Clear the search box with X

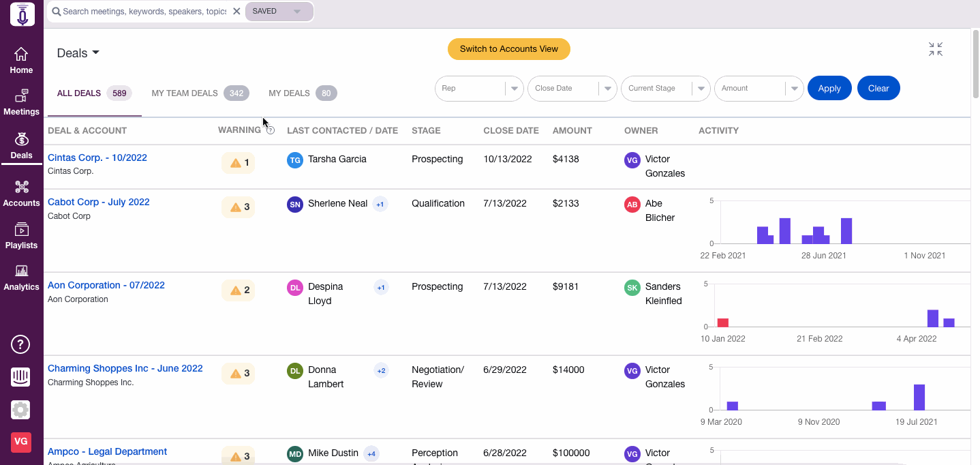click(236, 12)
